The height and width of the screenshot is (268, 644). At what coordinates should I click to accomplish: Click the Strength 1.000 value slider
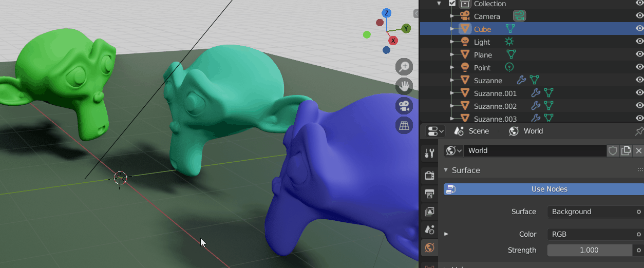point(590,250)
